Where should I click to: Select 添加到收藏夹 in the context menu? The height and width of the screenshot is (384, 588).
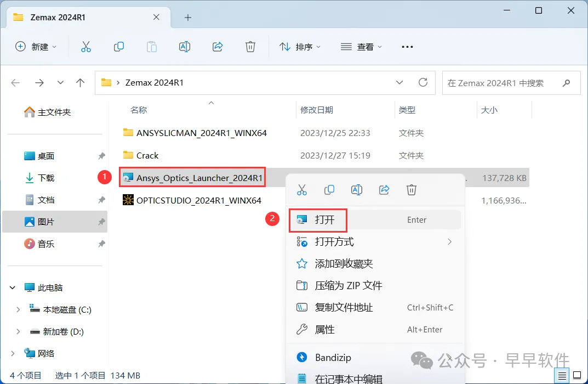point(375,263)
